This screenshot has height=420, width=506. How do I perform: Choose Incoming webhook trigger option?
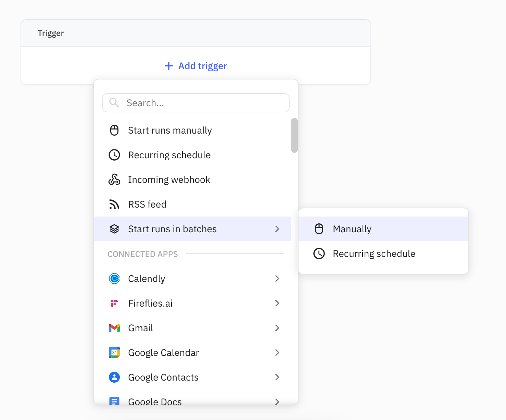click(x=169, y=180)
